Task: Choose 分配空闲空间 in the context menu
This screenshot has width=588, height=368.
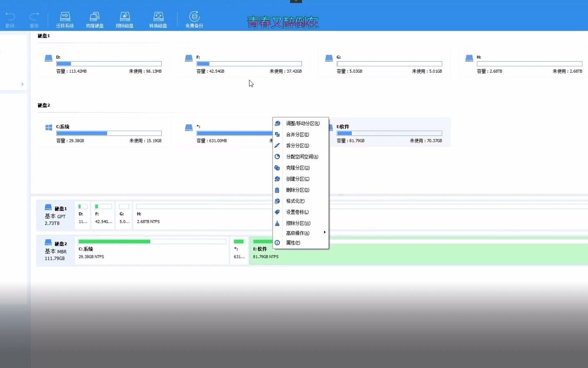Action: tap(301, 156)
